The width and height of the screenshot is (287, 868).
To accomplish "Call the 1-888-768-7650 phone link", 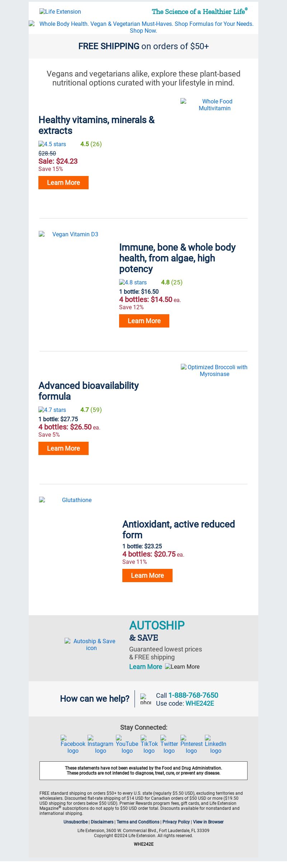I will [193, 695].
